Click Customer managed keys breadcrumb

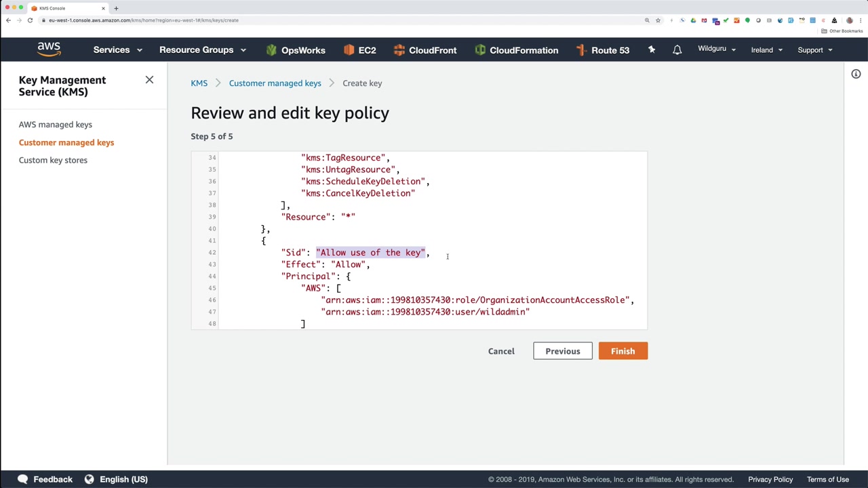[275, 83]
